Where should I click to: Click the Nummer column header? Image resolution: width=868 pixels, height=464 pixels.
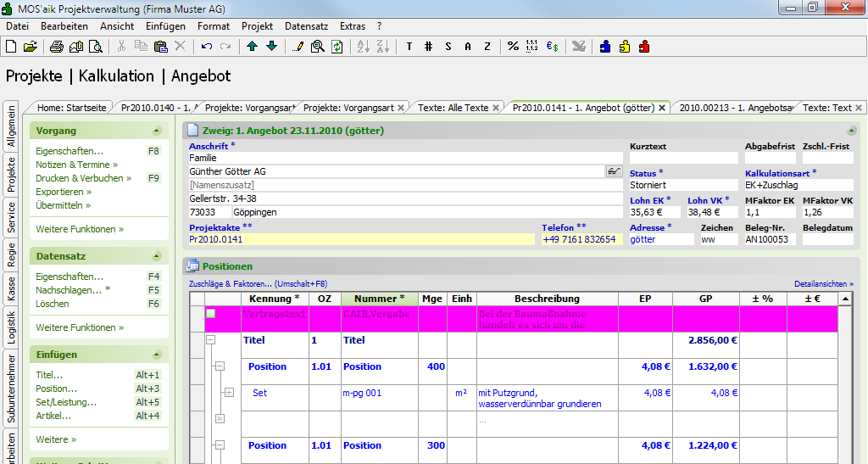tap(379, 299)
